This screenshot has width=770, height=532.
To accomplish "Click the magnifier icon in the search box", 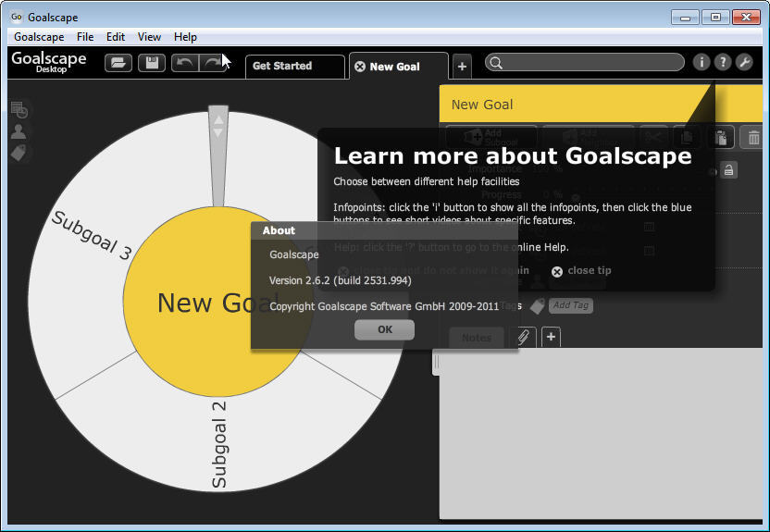I will point(496,63).
